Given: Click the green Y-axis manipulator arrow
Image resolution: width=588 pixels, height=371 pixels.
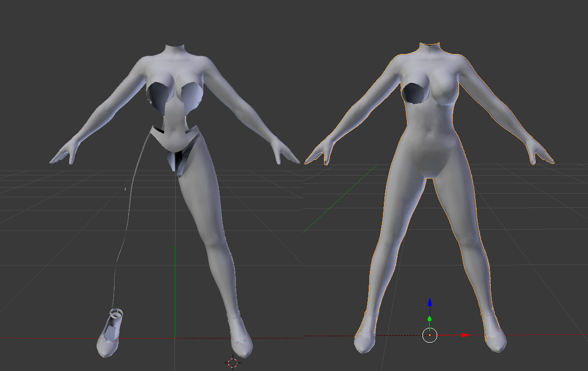Looking at the screenshot, I should (x=429, y=319).
